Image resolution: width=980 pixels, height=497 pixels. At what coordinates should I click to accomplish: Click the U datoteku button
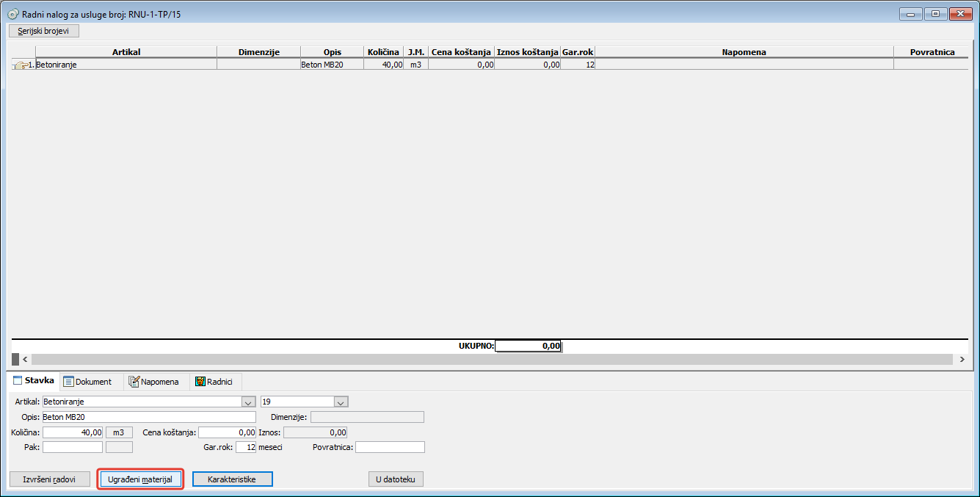pos(396,479)
